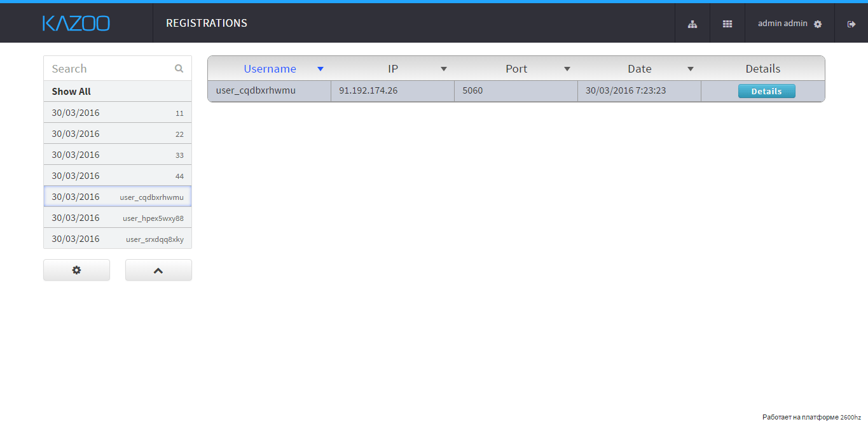Click the gear icon next to admin admin
This screenshot has height=424, width=868.
click(818, 24)
